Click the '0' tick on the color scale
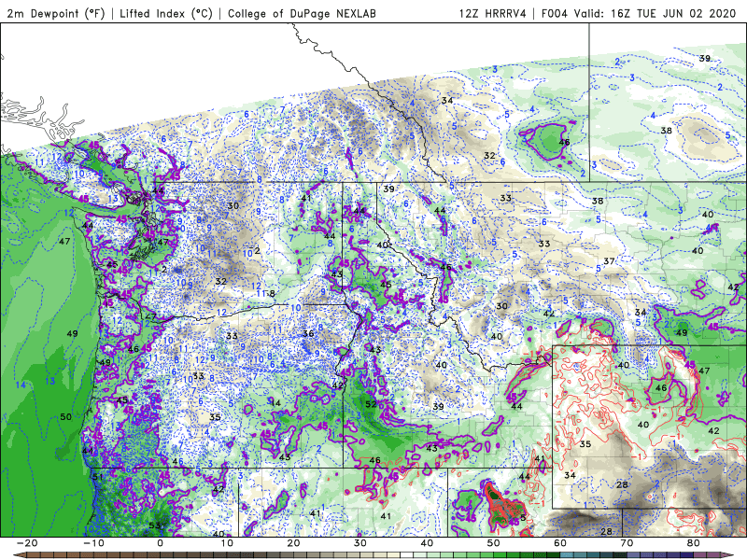The height and width of the screenshot is (560, 747). click(160, 543)
